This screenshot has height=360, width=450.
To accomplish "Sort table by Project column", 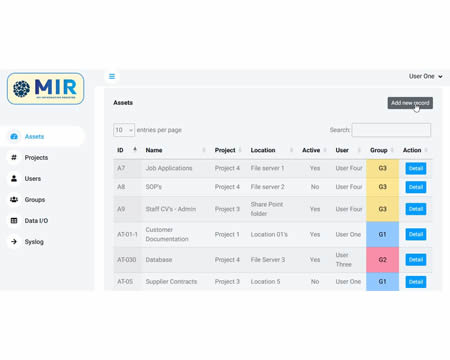I will point(228,150).
